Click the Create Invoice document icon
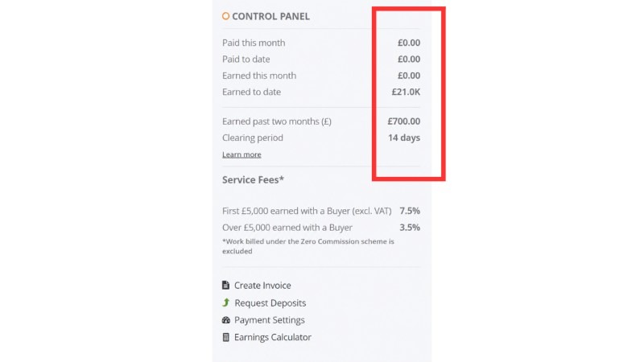644x362 pixels. (225, 285)
